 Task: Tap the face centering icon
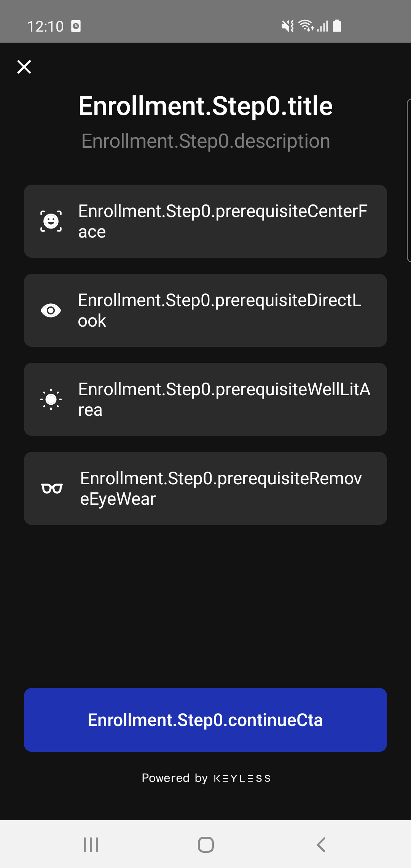[x=51, y=221]
